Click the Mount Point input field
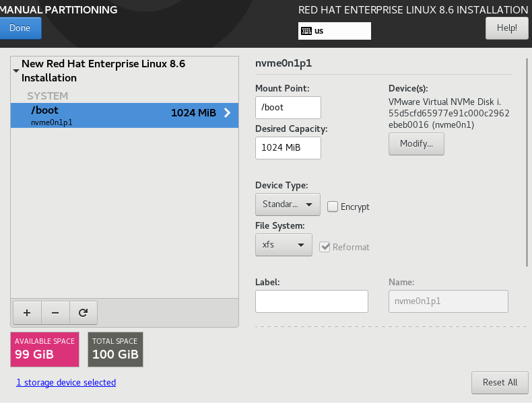The width and height of the screenshot is (532, 403). 288,108
